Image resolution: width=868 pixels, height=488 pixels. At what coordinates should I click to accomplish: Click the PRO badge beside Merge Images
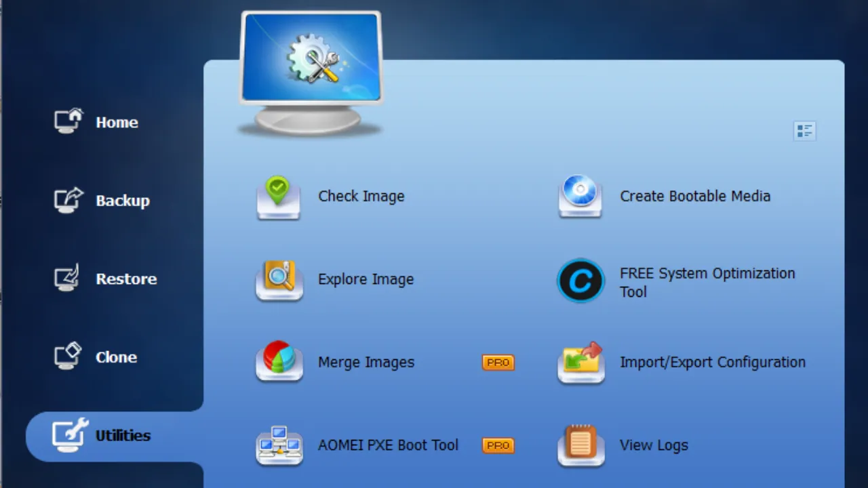pos(498,363)
